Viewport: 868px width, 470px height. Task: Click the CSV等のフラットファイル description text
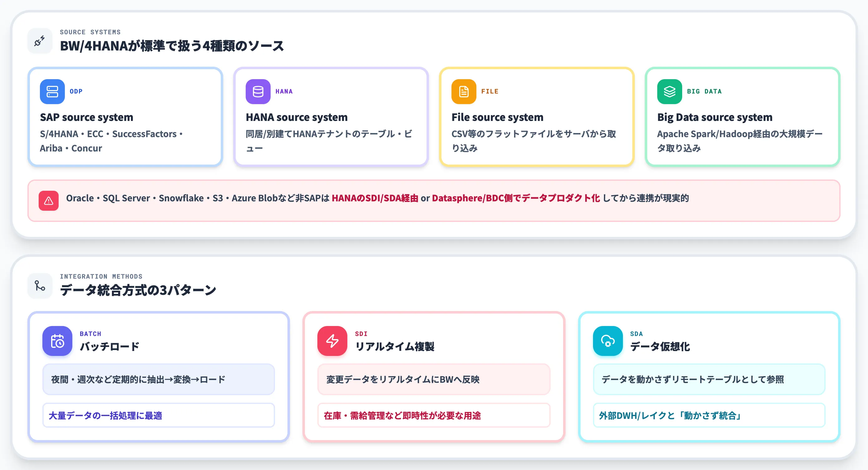(x=534, y=141)
